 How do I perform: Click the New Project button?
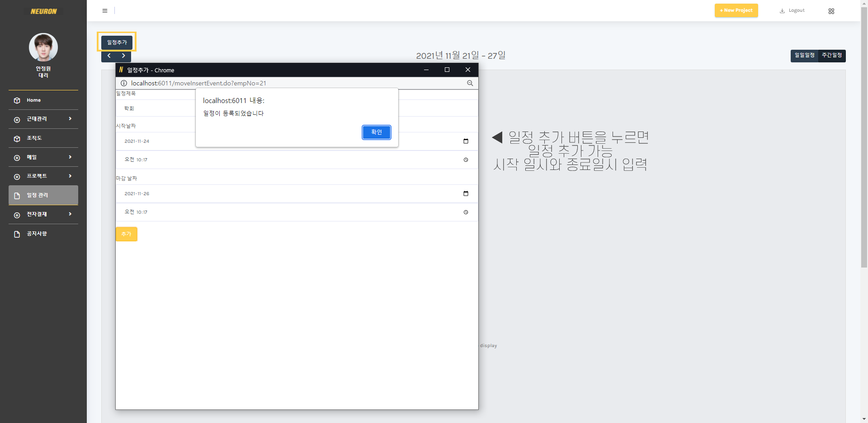tap(736, 10)
